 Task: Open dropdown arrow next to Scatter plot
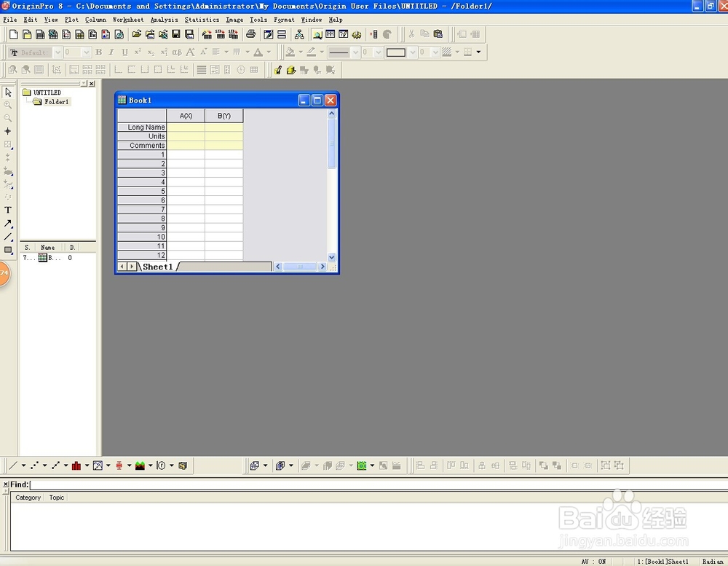44,465
